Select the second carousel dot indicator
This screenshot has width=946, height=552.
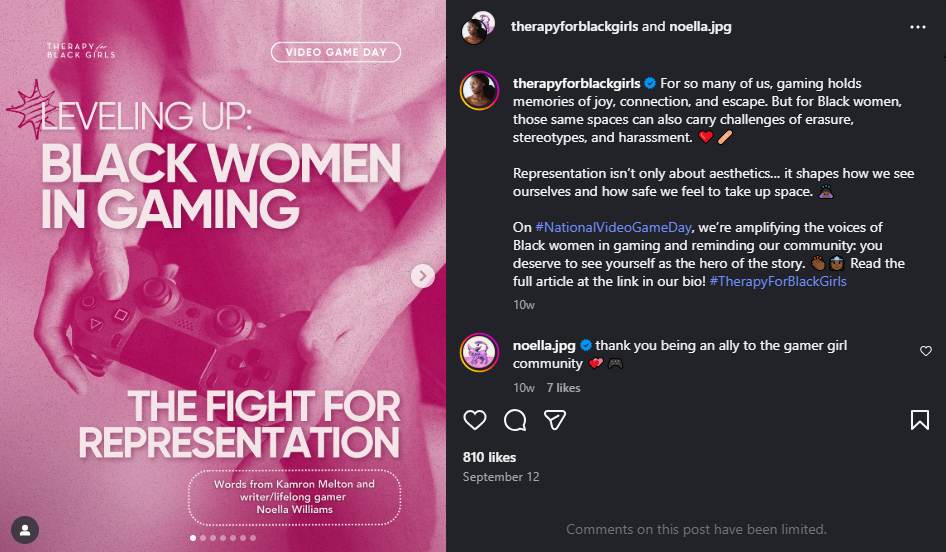203,538
